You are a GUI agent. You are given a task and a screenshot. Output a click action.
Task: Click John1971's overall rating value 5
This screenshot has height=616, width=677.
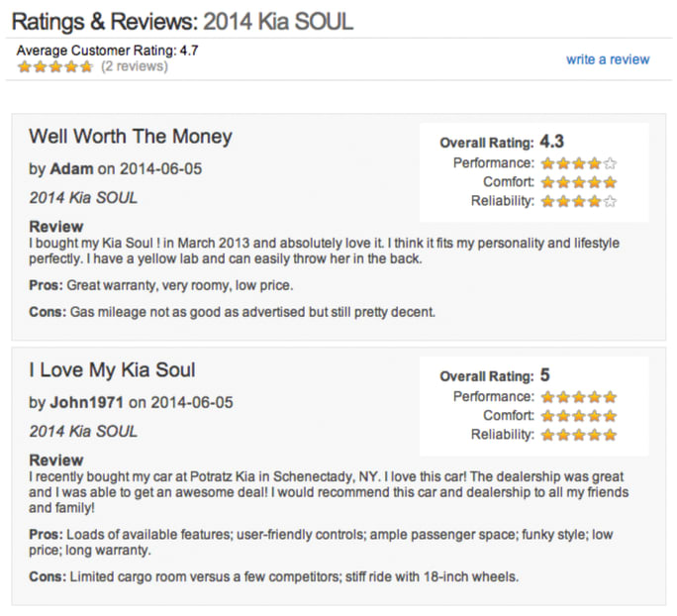click(x=544, y=375)
